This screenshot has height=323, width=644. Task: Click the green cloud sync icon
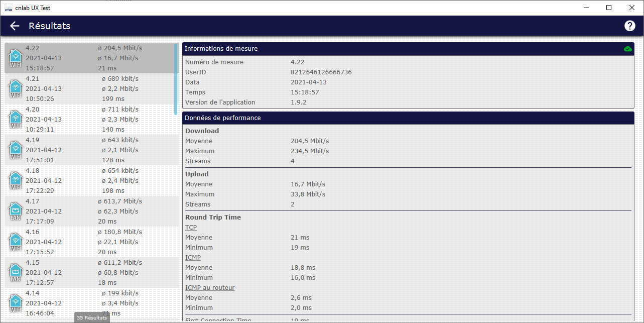point(627,49)
